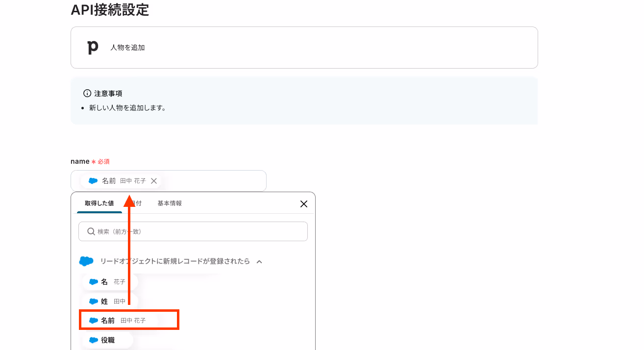
Task: Select the 名 花子 value
Action: [x=110, y=282]
